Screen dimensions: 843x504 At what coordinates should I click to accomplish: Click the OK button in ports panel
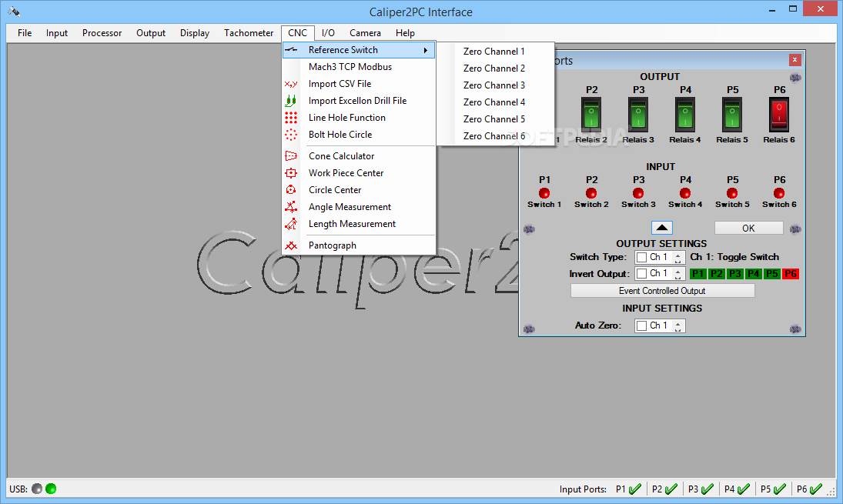[748, 229]
